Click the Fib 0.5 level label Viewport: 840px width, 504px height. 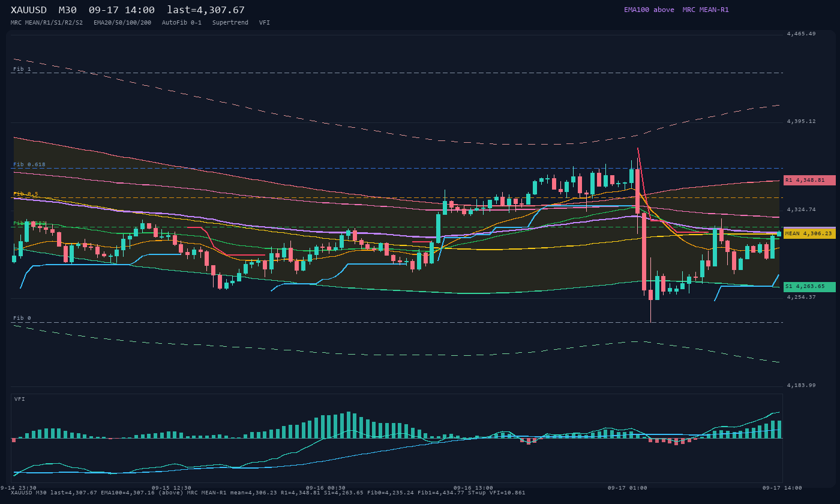pyautogui.click(x=26, y=194)
